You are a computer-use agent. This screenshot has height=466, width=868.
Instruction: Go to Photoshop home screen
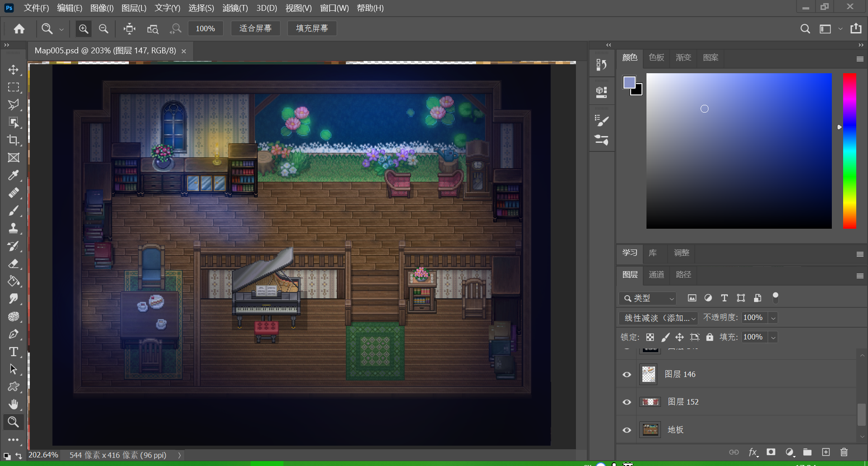click(19, 29)
